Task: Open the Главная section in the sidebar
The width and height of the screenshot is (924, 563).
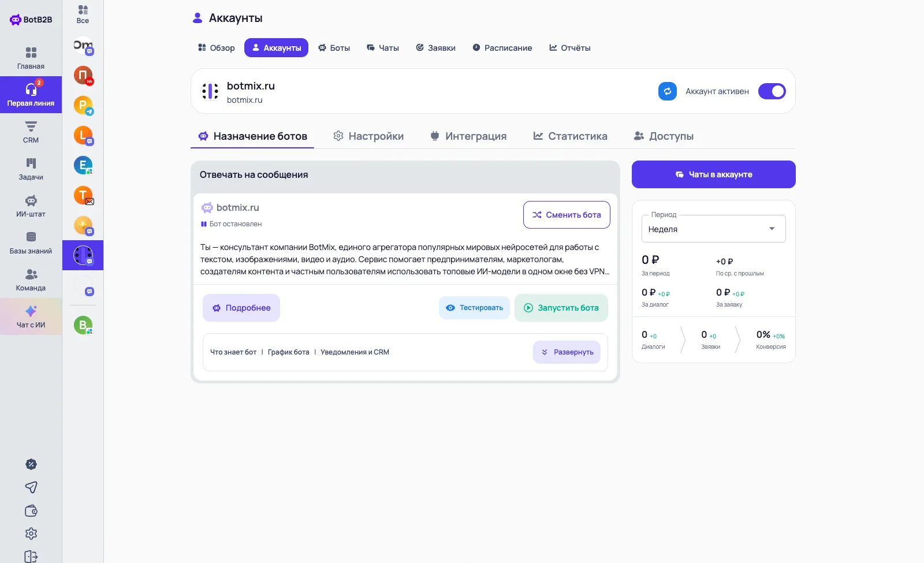Action: tap(31, 58)
